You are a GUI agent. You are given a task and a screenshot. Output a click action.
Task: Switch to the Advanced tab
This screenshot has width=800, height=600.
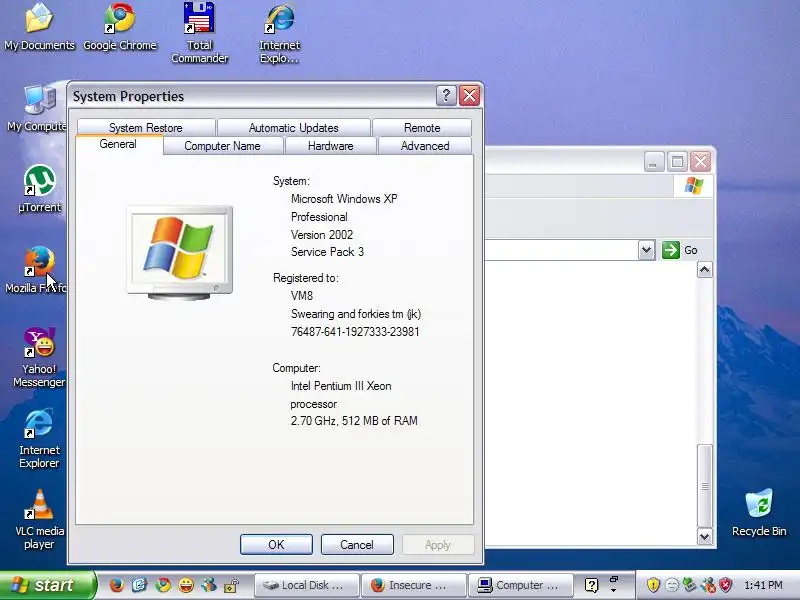tap(425, 145)
